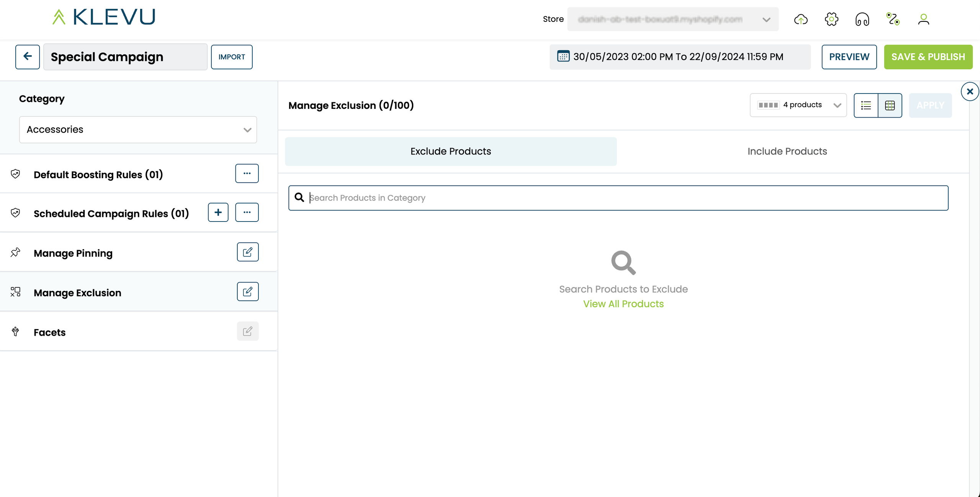Click View All Products link
980x497 pixels.
623,304
